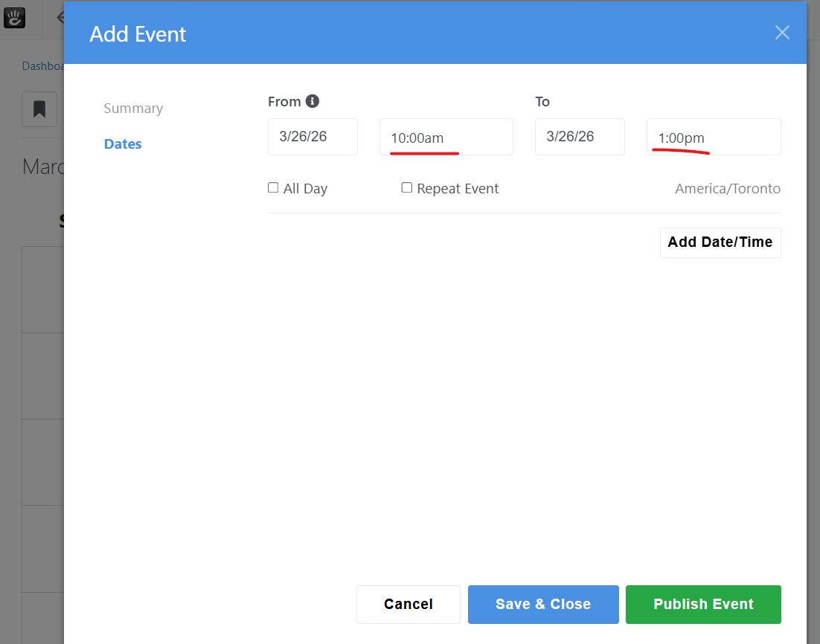This screenshot has height=644, width=820.
Task: Click the bookmark icon button
Action: pyautogui.click(x=39, y=109)
